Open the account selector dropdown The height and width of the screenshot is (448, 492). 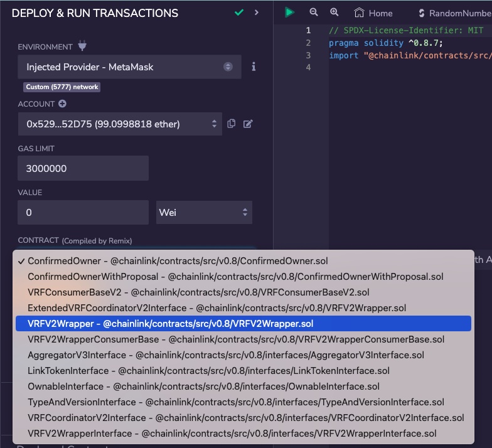[120, 124]
